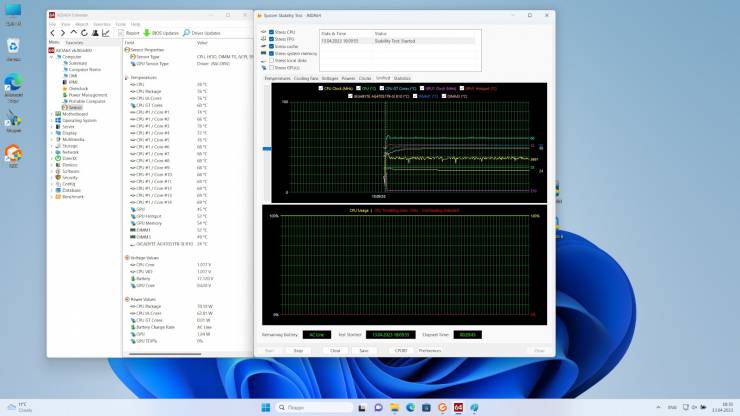Click the Operating System icon in tree
Viewport: 740px width, 416px height.
pyautogui.click(x=58, y=120)
